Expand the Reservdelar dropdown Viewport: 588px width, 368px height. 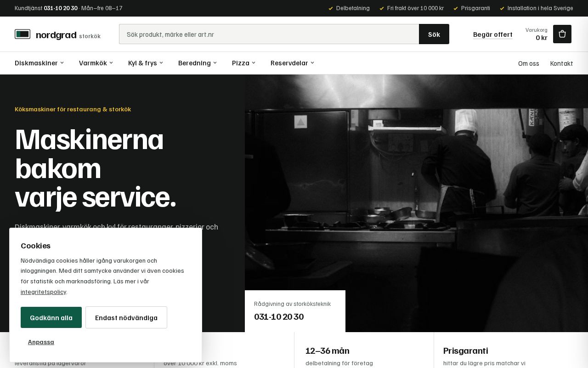point(293,63)
